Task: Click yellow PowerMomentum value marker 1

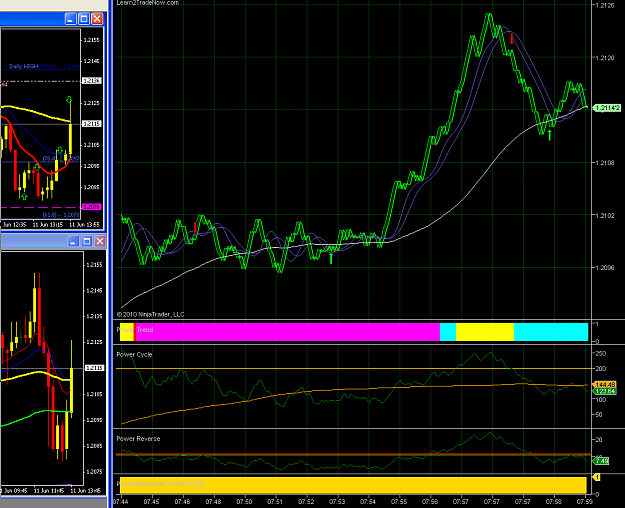Action: point(597,477)
